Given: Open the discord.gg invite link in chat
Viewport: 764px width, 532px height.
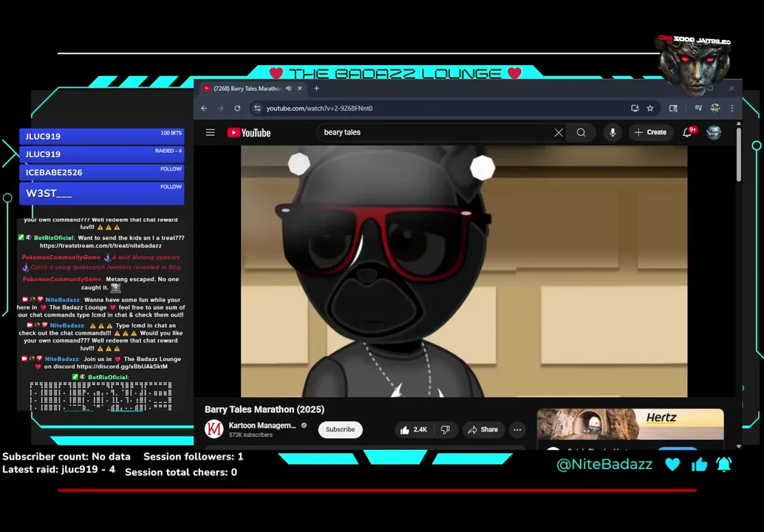Looking at the screenshot, I should (122, 366).
